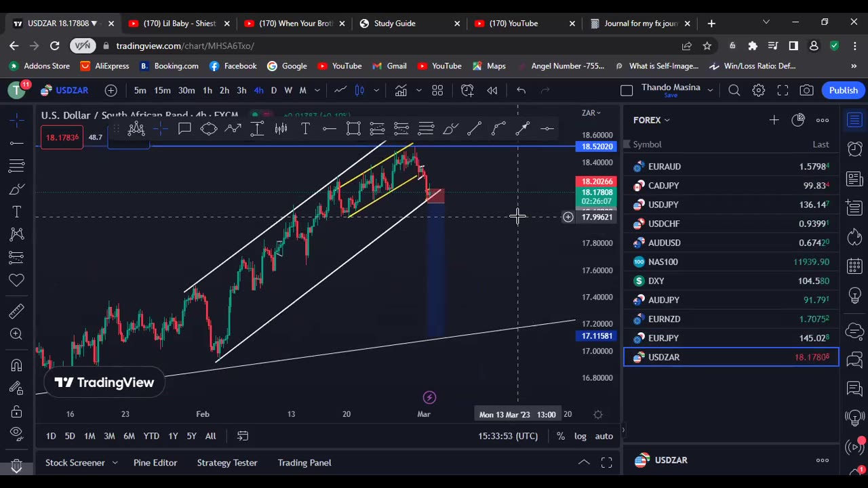Viewport: 868px width, 488px height.
Task: Open alerts panel in right sidebar
Action: pos(854,149)
